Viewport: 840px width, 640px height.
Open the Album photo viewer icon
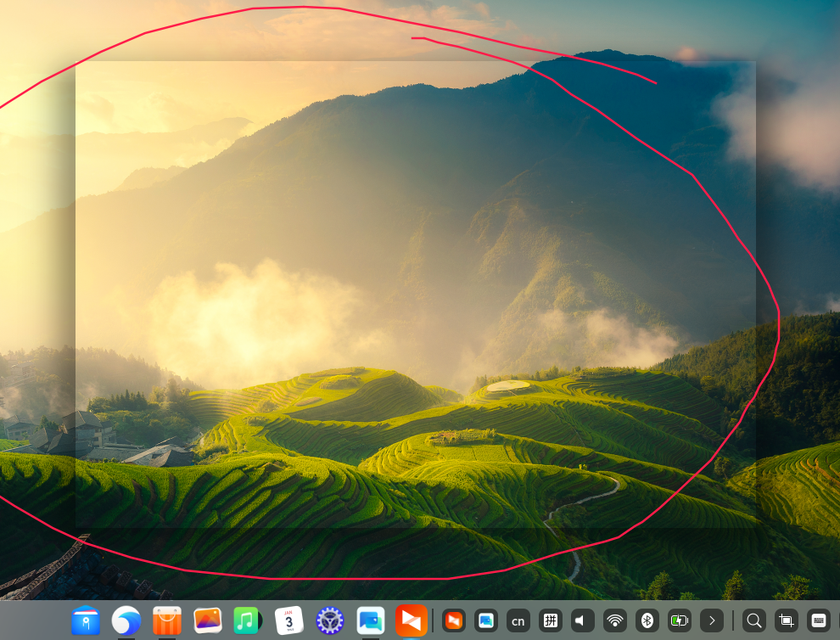pyautogui.click(x=208, y=620)
